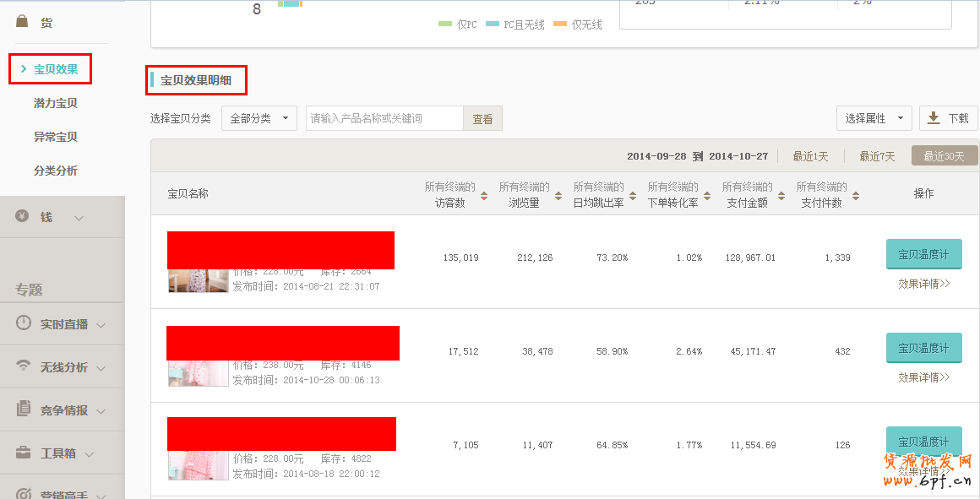The image size is (980, 499).
Task: Click the download icon beside 下载
Action: coord(934,118)
